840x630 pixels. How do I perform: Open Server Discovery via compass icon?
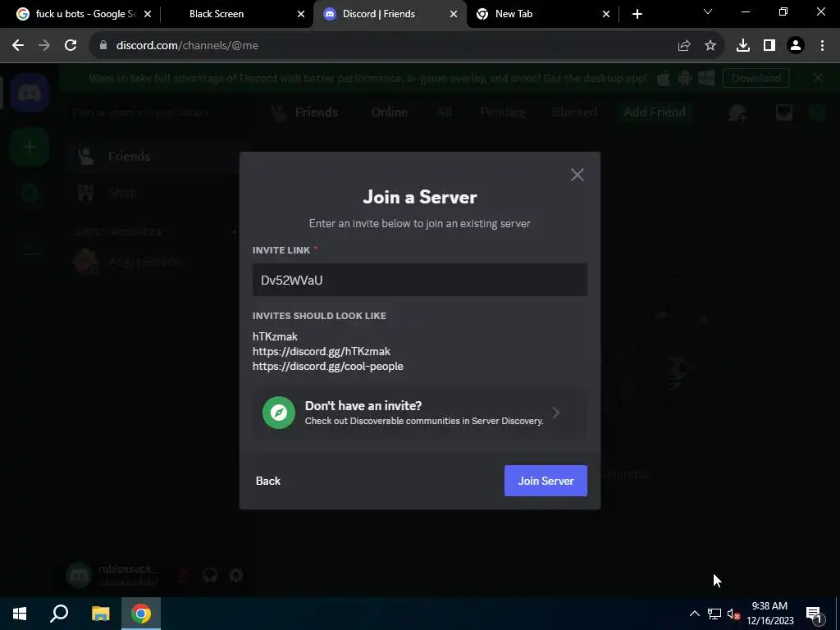point(279,413)
